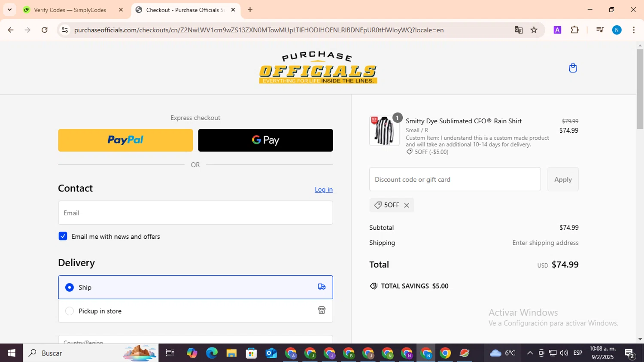Viewport: 644px width, 362px height.
Task: Remove the 5OFF discount code
Action: pos(407,205)
